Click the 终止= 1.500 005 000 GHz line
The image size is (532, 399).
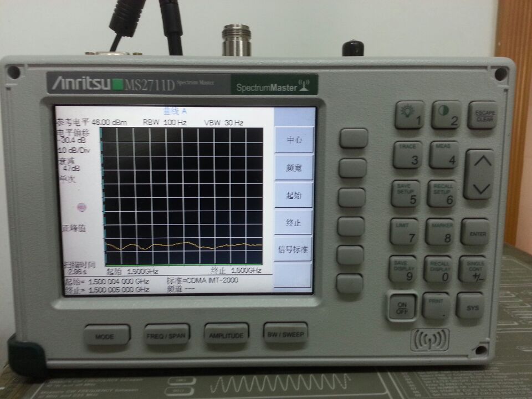click(x=106, y=290)
